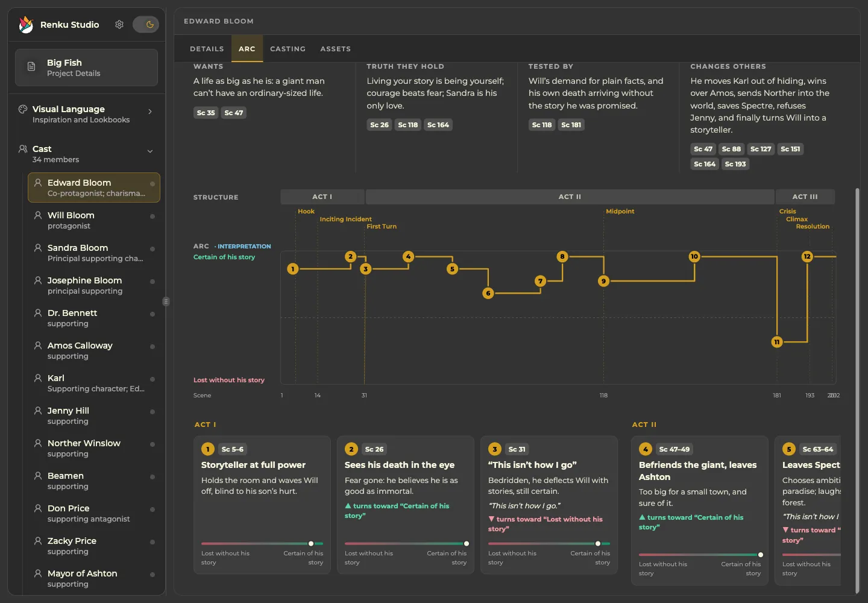Switch to the Casting tab

288,49
